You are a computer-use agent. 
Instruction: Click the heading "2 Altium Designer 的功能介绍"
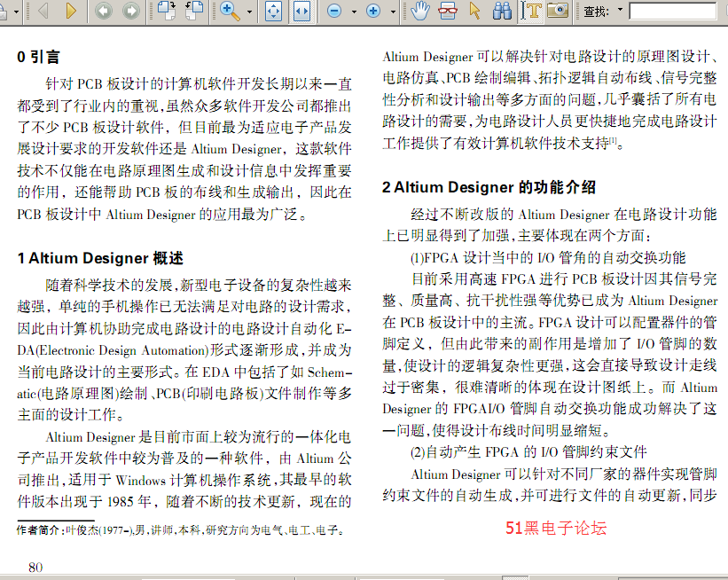(x=489, y=187)
